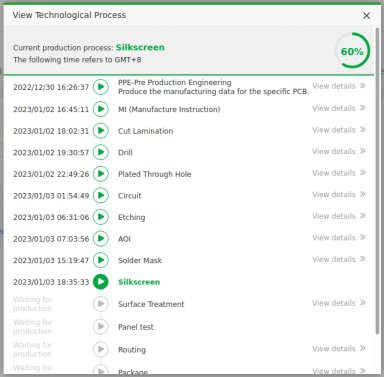Click the GMT+8 time zone note
Viewport: 384px width, 377px height.
(x=77, y=60)
